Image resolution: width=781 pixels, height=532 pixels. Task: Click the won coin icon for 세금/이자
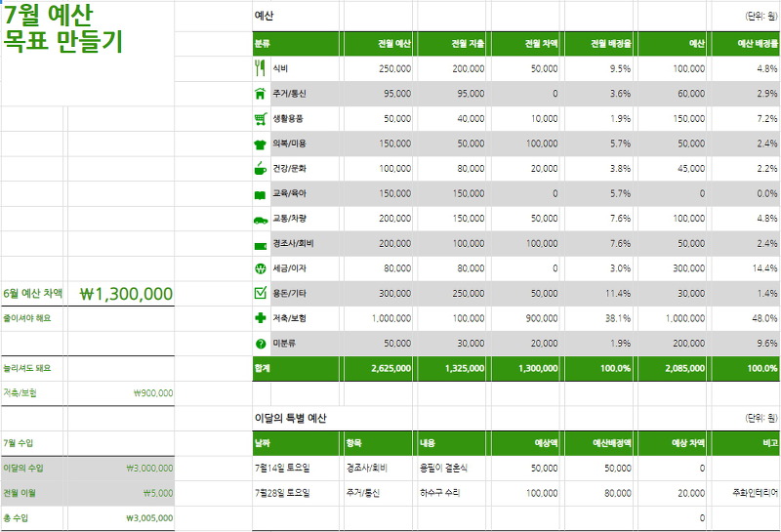(x=260, y=268)
